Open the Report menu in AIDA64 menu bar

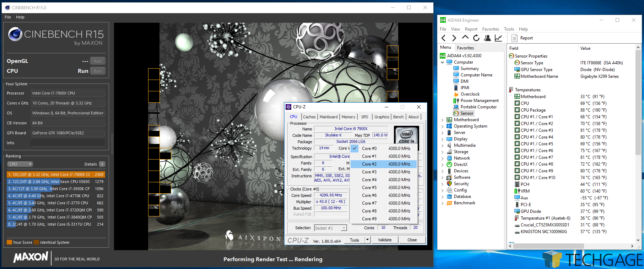point(471,29)
